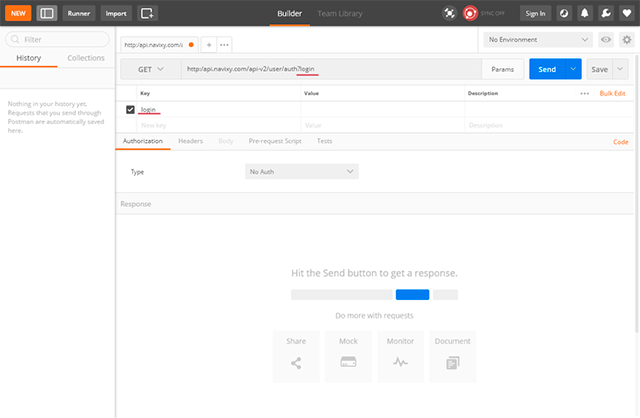Click the Mock icon card
The height and width of the screenshot is (418, 640).
(348, 356)
